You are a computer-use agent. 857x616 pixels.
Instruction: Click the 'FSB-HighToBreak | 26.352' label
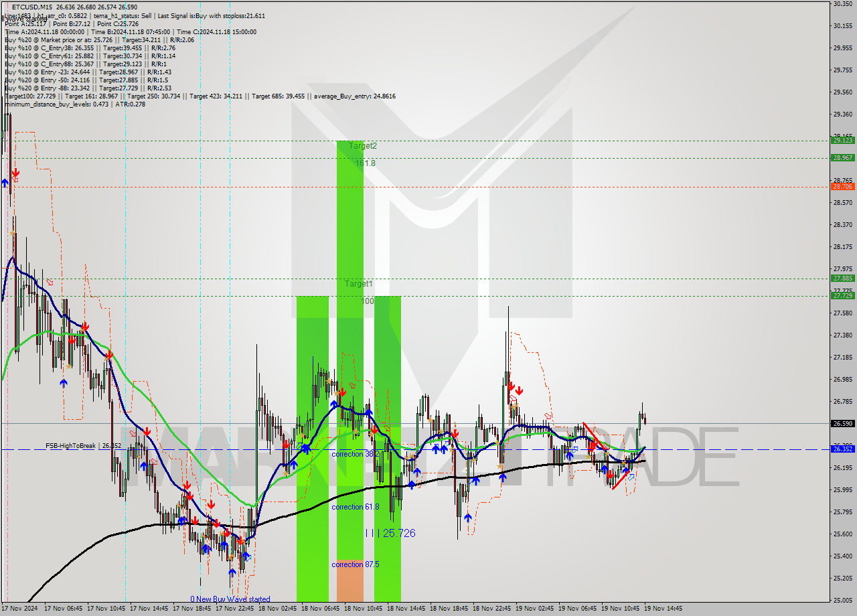point(84,445)
